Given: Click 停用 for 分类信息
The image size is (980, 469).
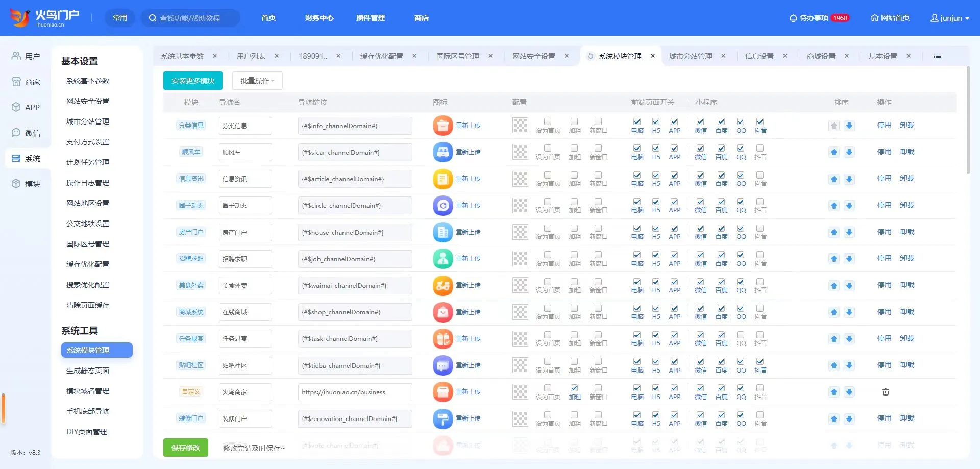Looking at the screenshot, I should [x=884, y=126].
